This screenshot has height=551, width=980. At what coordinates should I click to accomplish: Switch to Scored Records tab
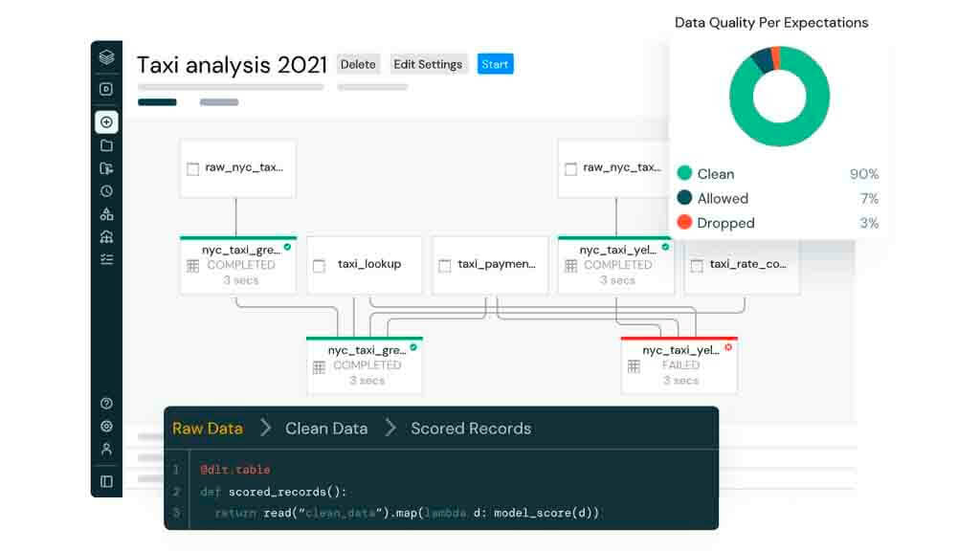471,429
